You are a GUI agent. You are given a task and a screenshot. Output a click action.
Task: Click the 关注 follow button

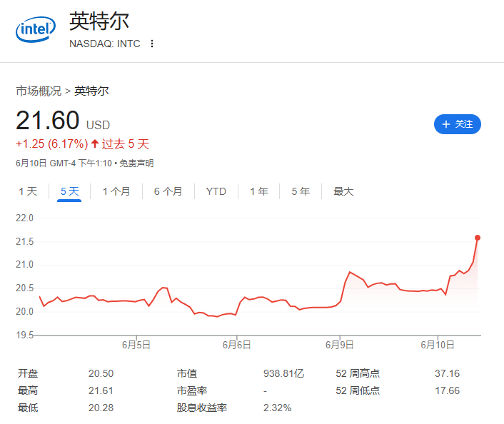tap(458, 124)
